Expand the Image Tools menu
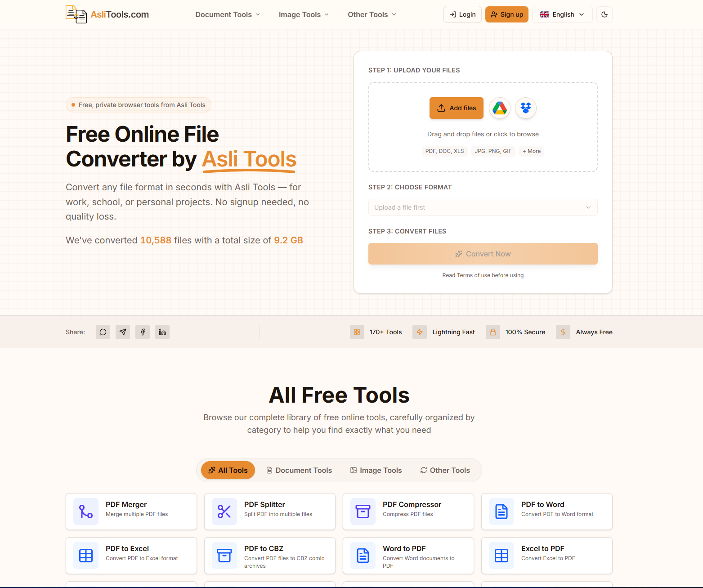The image size is (703, 588). pos(304,14)
